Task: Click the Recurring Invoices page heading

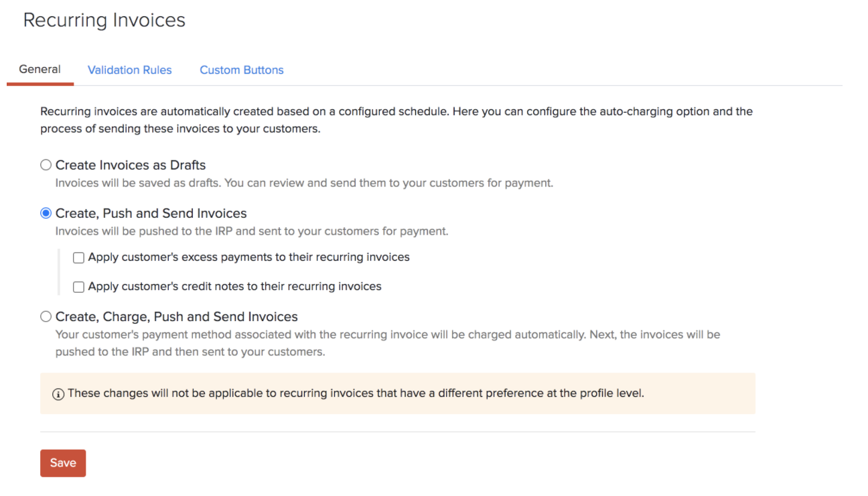Action: coord(104,20)
